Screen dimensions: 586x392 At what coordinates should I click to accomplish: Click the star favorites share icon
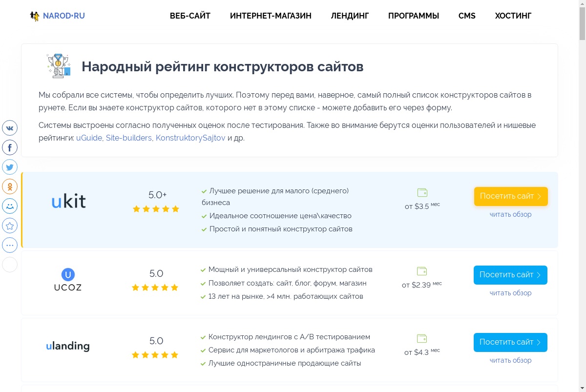10,226
